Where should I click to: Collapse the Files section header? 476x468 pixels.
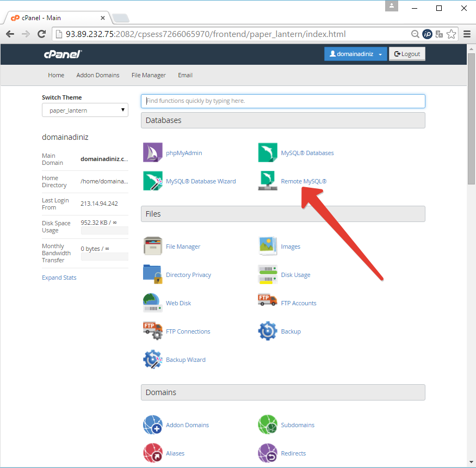click(x=283, y=214)
